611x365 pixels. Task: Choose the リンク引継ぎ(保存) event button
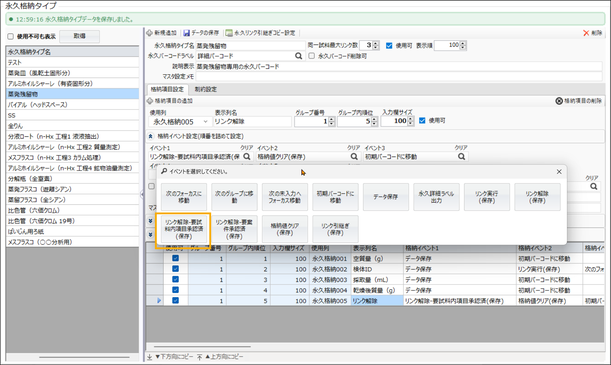(335, 229)
